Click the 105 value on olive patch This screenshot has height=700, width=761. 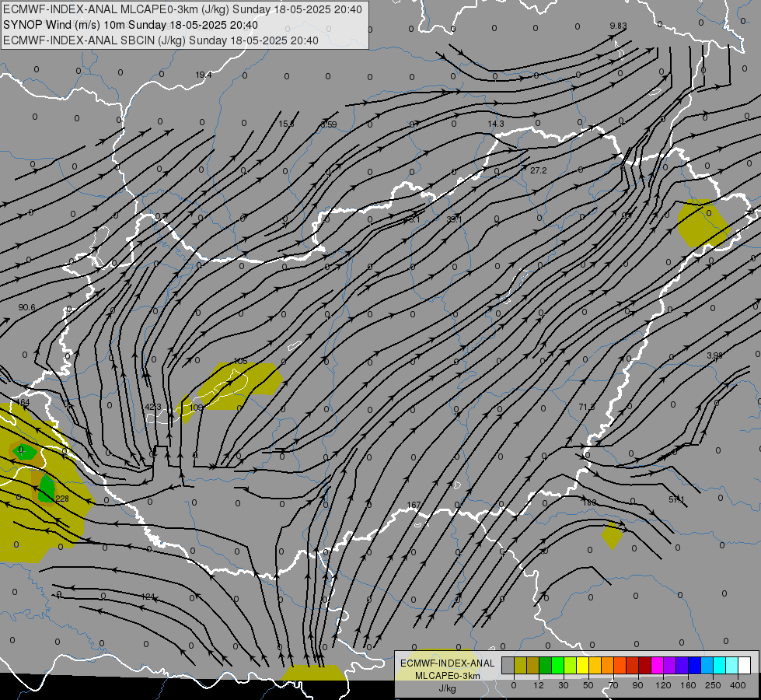tap(241, 361)
